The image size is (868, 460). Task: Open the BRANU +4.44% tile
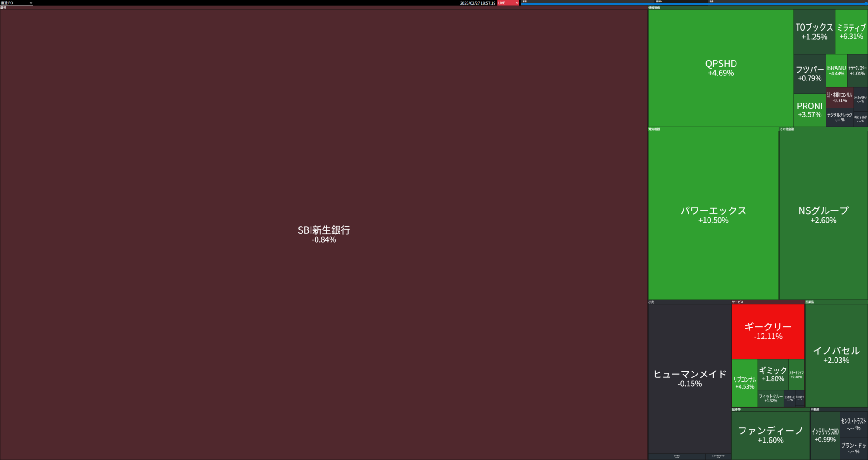click(x=836, y=70)
